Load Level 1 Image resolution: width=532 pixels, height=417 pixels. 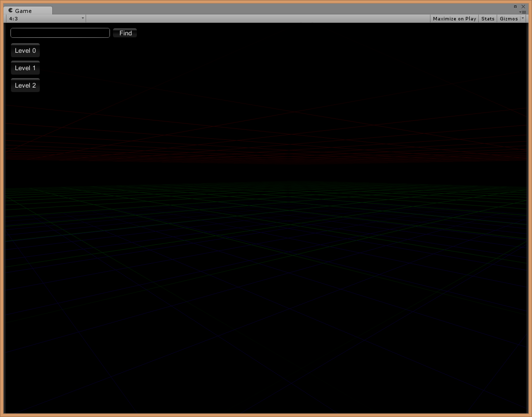pos(25,68)
